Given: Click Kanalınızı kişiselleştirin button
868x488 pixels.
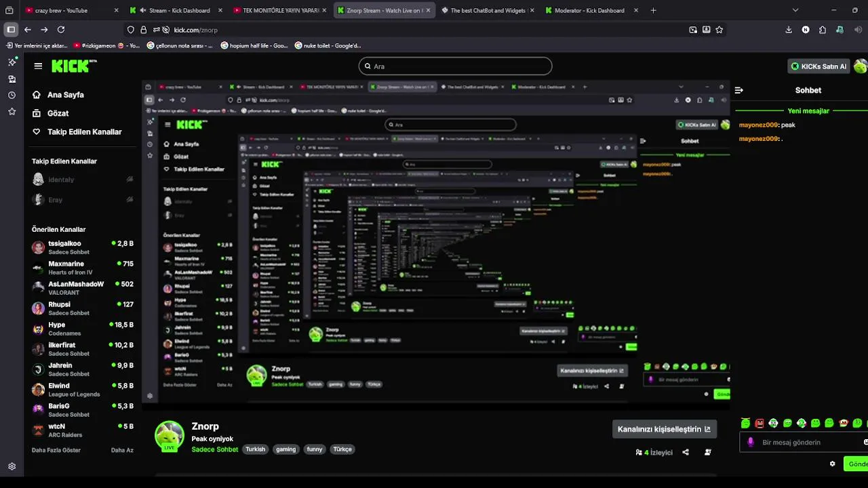Looking at the screenshot, I should pyautogui.click(x=664, y=429).
